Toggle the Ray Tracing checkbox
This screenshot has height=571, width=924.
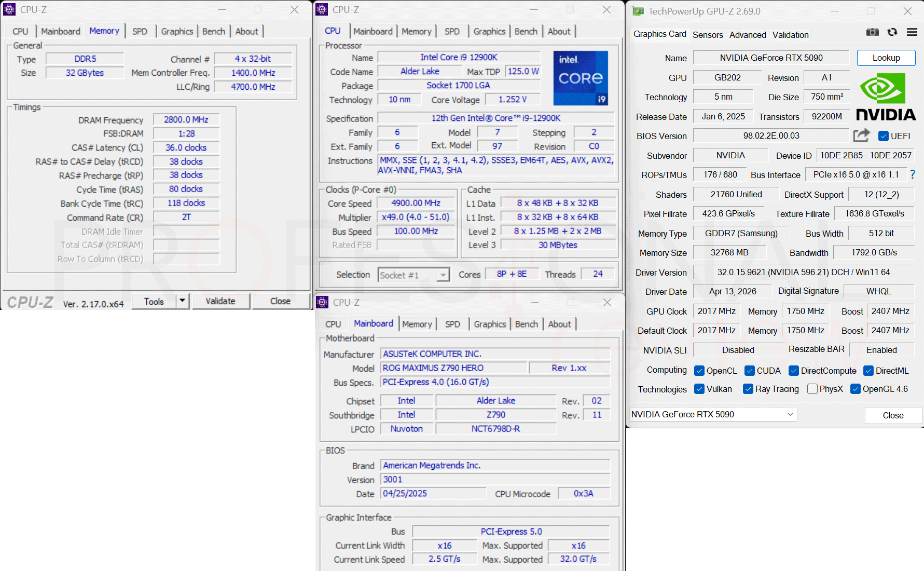click(x=748, y=389)
